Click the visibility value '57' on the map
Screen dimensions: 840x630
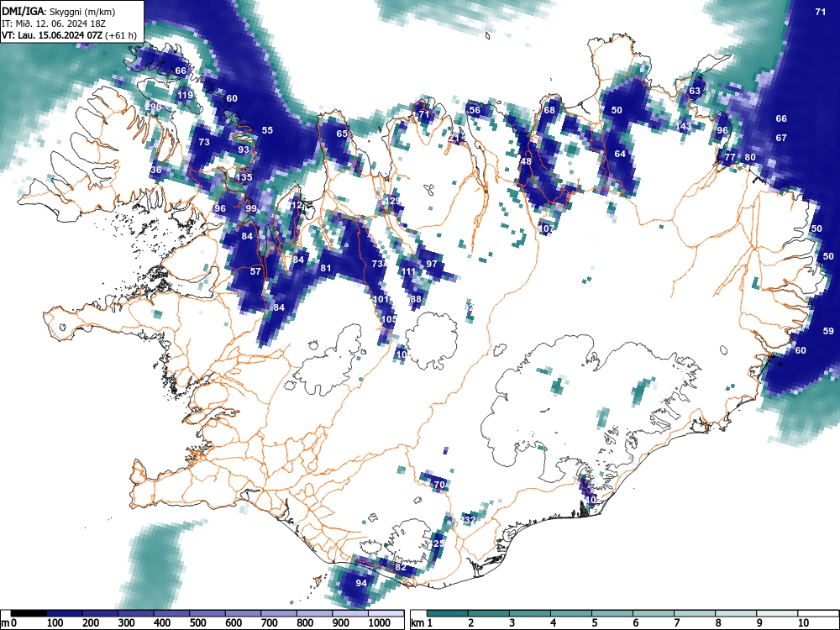click(x=255, y=271)
